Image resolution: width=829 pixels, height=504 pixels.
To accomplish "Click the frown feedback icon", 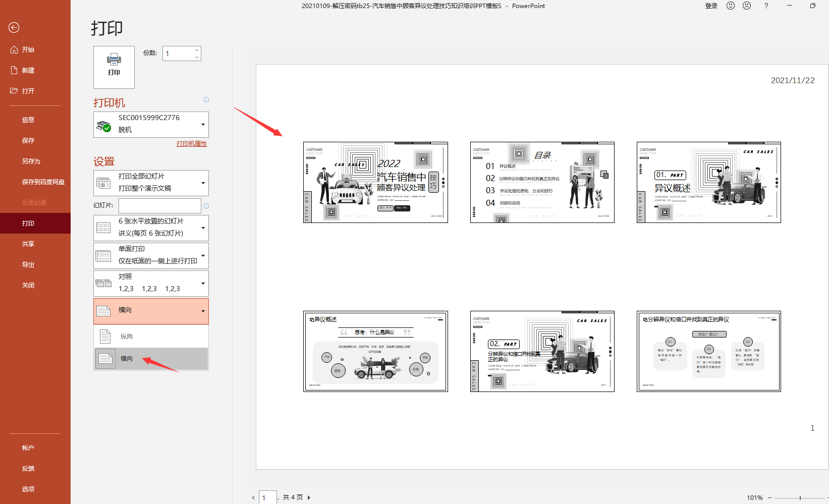I will [747, 6].
